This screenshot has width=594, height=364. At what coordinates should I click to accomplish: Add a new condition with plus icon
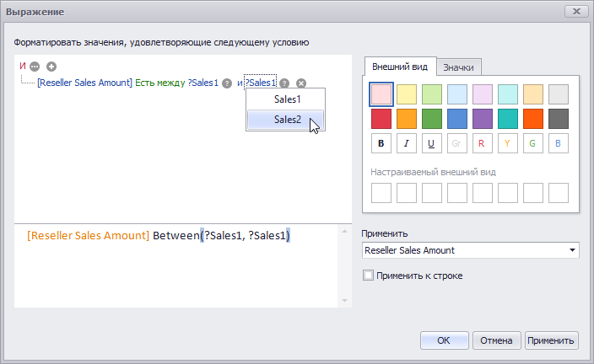click(51, 67)
